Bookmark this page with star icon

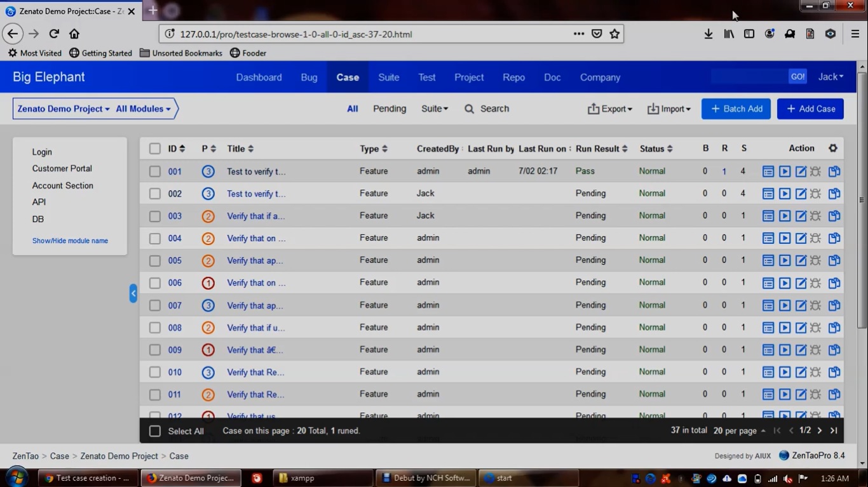[x=614, y=34]
